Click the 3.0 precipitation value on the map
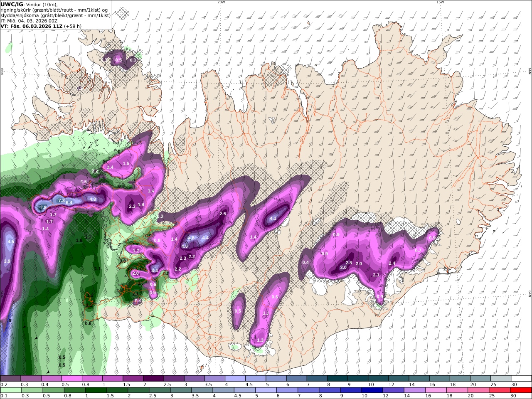532x399 pixels. (x=343, y=267)
